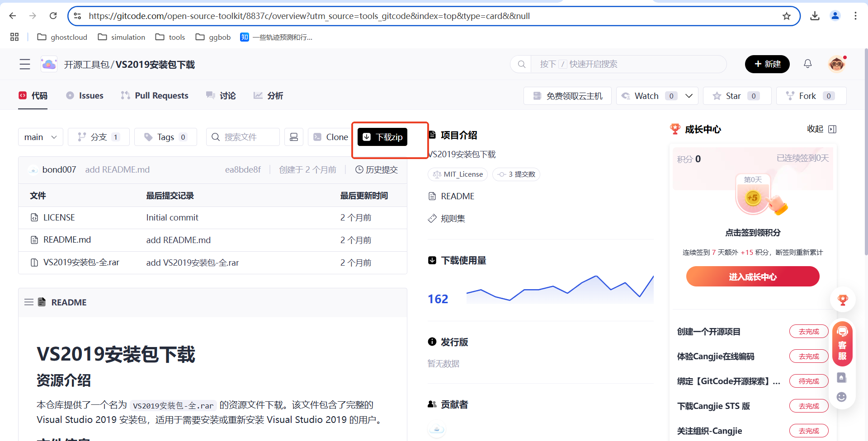The height and width of the screenshot is (441, 868).
Task: Click the Clone icon button
Action: [318, 137]
